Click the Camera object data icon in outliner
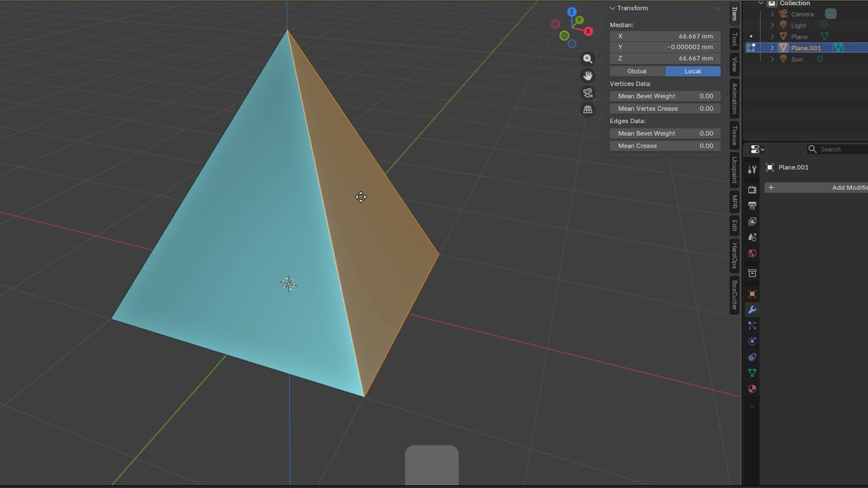 click(831, 14)
